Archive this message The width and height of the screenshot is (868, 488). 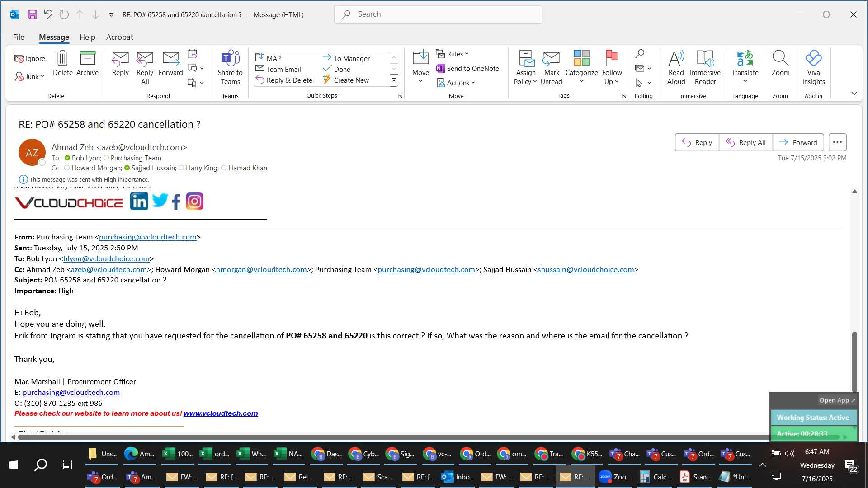pos(87,63)
